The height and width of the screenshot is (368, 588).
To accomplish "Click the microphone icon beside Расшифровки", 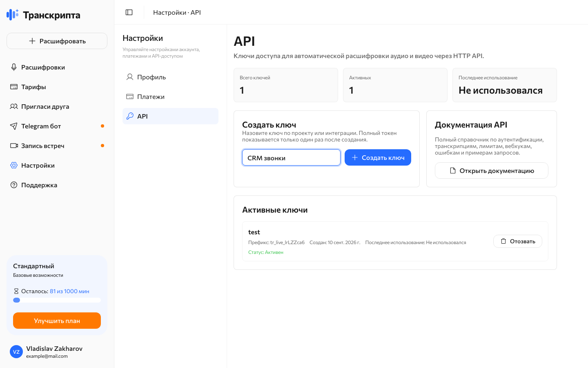I will 14,67.
